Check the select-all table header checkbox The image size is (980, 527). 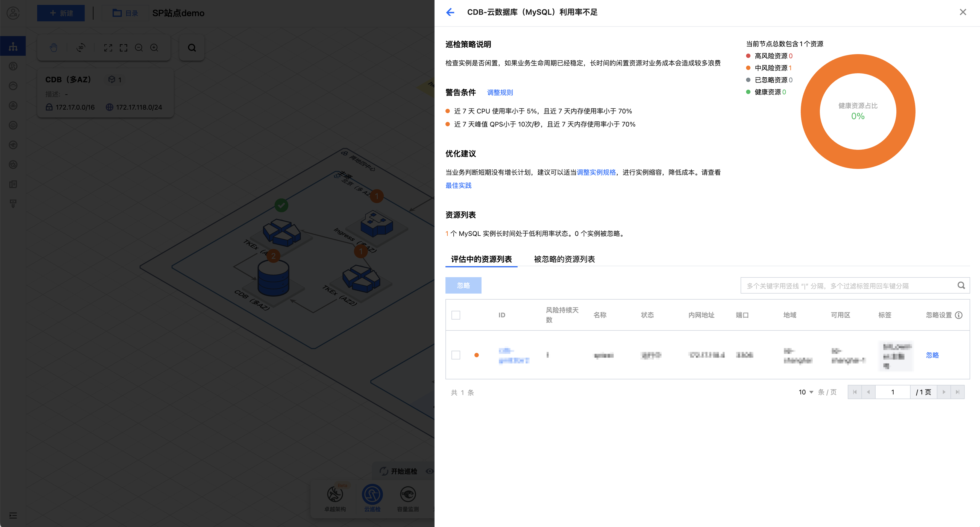[456, 315]
